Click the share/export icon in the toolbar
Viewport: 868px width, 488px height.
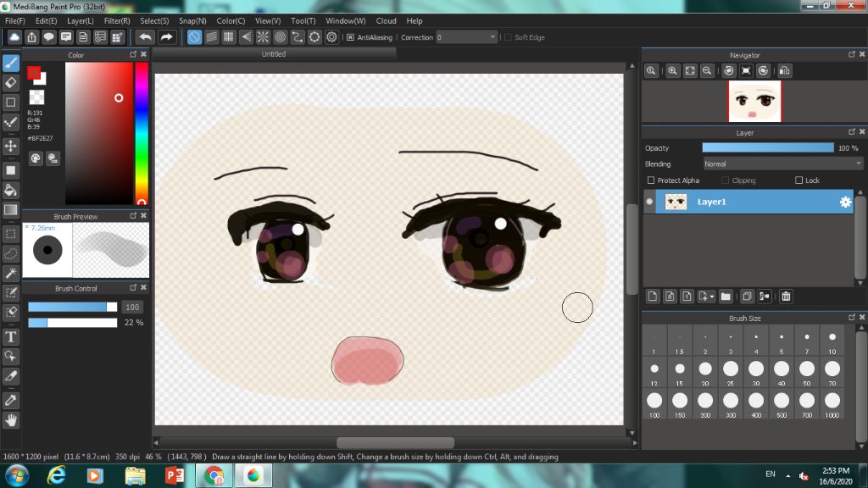(x=31, y=37)
